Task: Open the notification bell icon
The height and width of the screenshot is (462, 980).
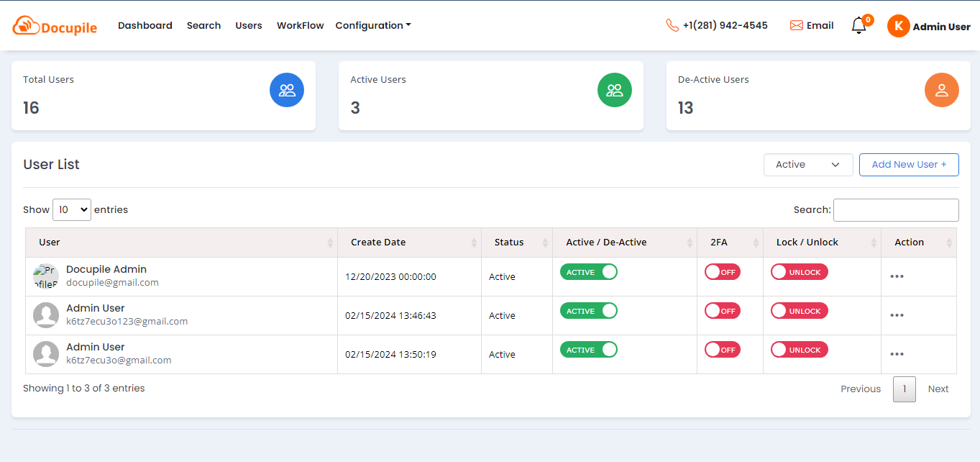Action: pos(858,26)
